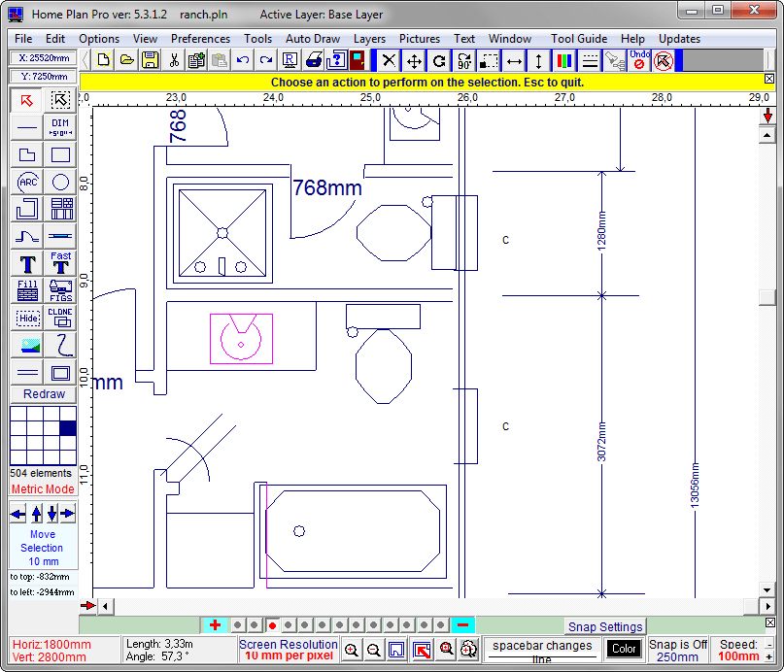This screenshot has height=672, width=784.
Task: Exit using the red door icon
Action: [x=357, y=60]
